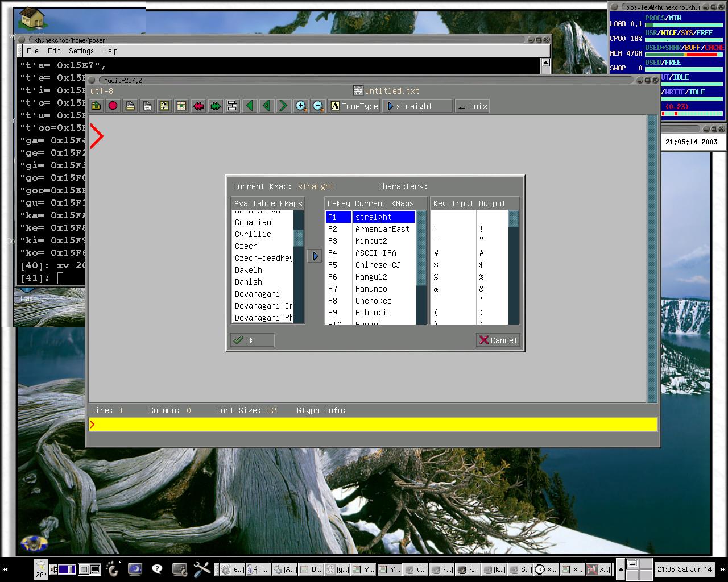Open the TrueType font selector
Screen dimensions: 728x582
tap(354, 106)
